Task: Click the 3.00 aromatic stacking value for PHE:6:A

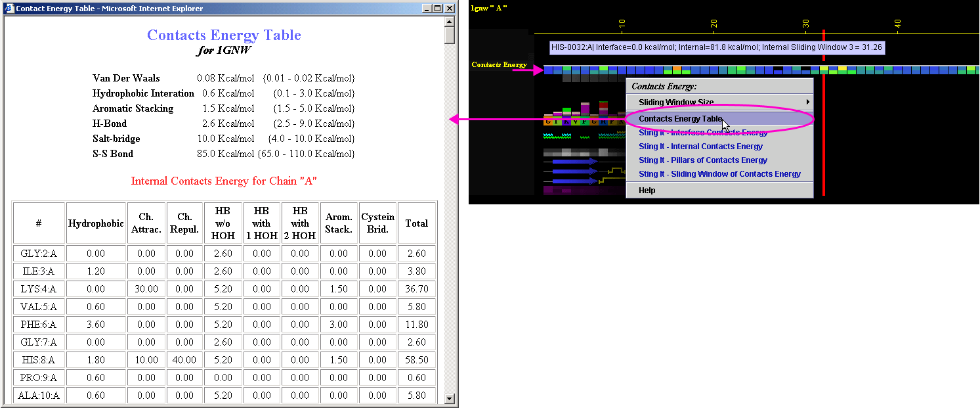Action: (339, 325)
